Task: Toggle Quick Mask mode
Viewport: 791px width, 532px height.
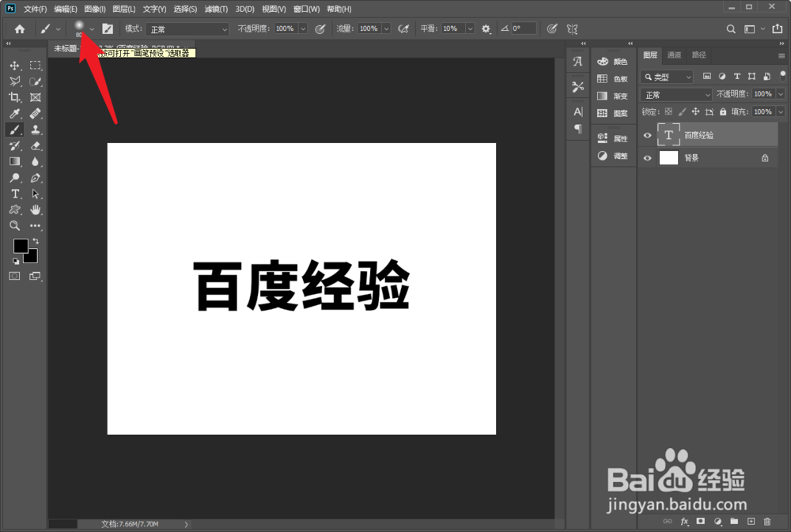Action: click(14, 276)
